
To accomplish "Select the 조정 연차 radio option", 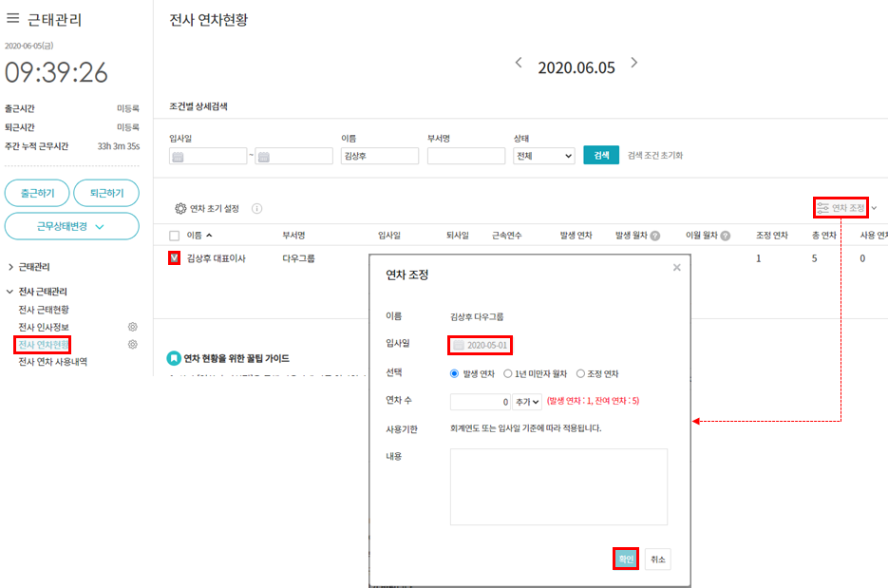I will pyautogui.click(x=580, y=373).
